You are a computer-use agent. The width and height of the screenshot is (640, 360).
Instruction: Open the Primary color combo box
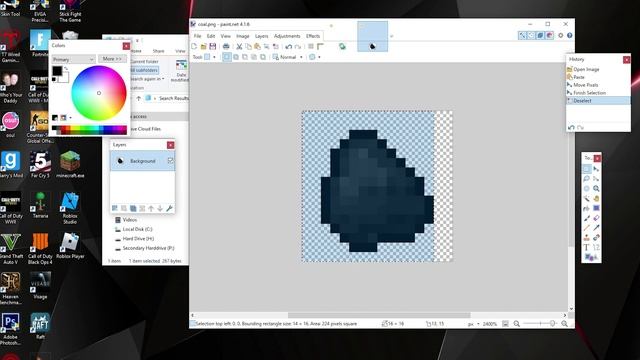pos(73,60)
